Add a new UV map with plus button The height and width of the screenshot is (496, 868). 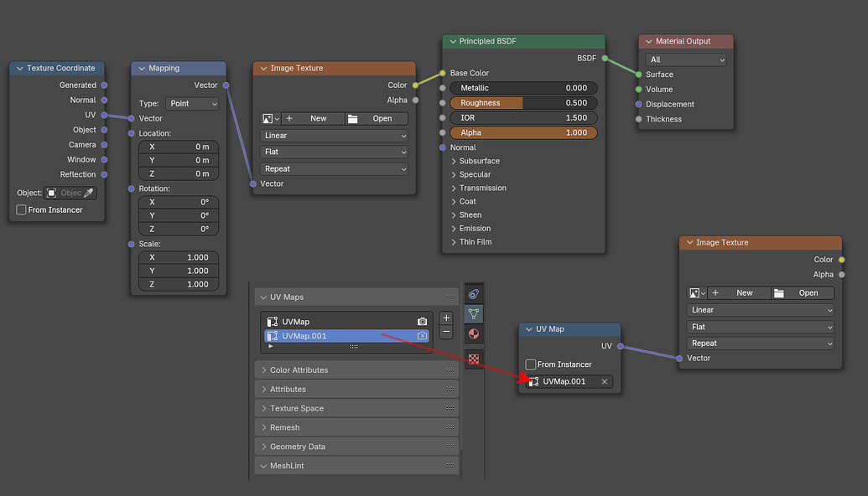[x=446, y=318]
